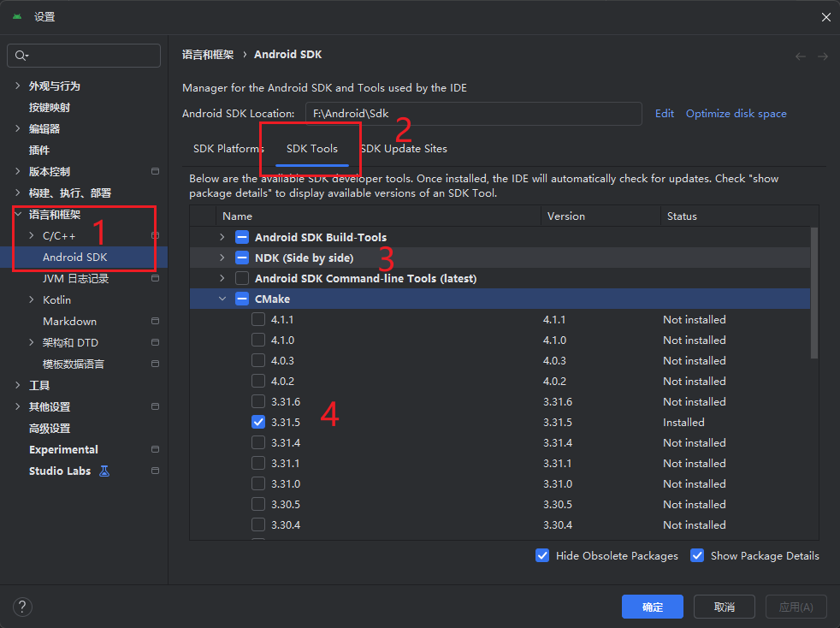Select the SDK Tools tab
This screenshot has width=840, height=628.
tap(311, 148)
